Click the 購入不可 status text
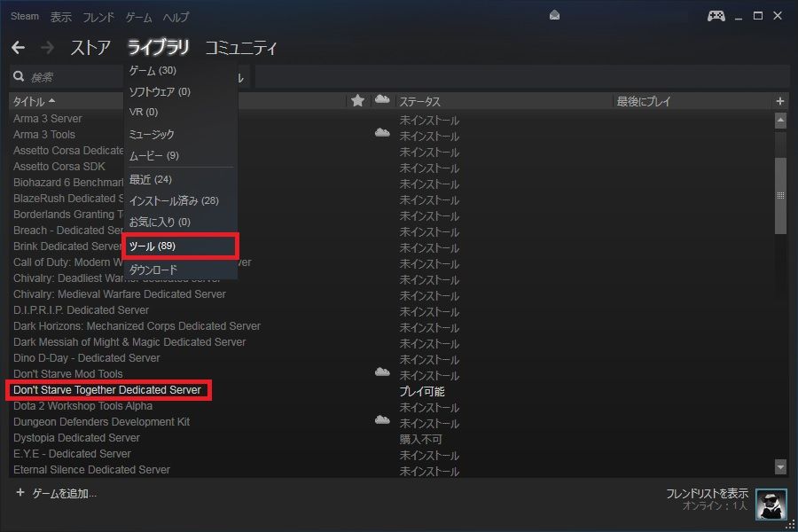 [x=421, y=440]
